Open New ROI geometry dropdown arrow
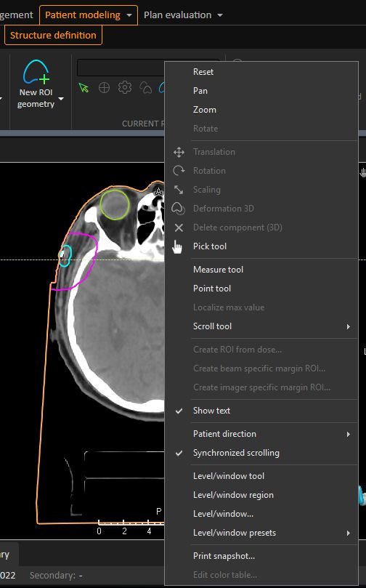 click(x=61, y=99)
